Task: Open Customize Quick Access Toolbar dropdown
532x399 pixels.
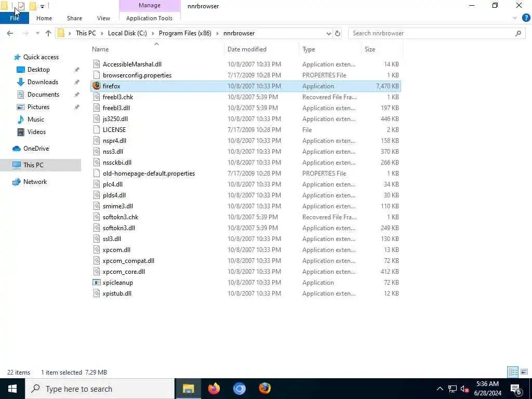Action: (x=42, y=6)
